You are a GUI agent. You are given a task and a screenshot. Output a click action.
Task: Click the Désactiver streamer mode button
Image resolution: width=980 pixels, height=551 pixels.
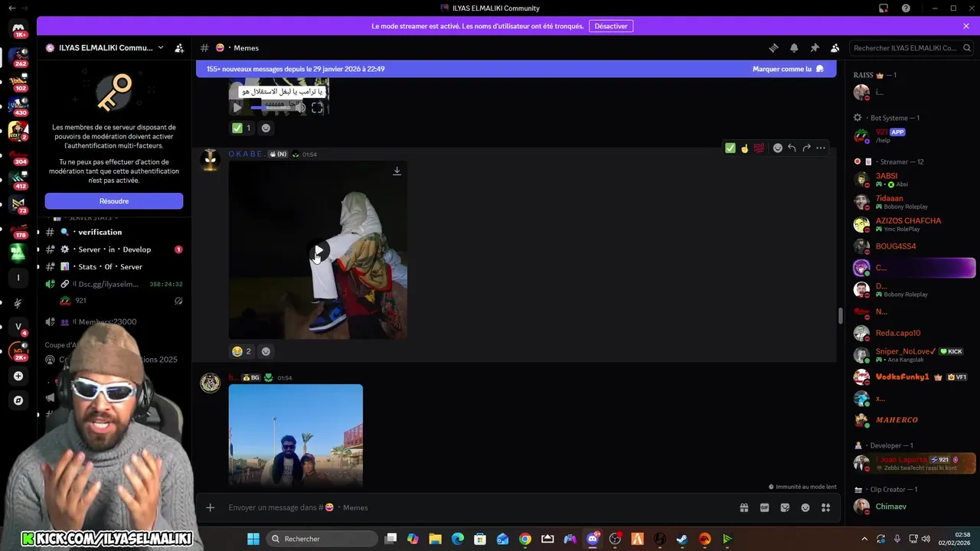[611, 26]
